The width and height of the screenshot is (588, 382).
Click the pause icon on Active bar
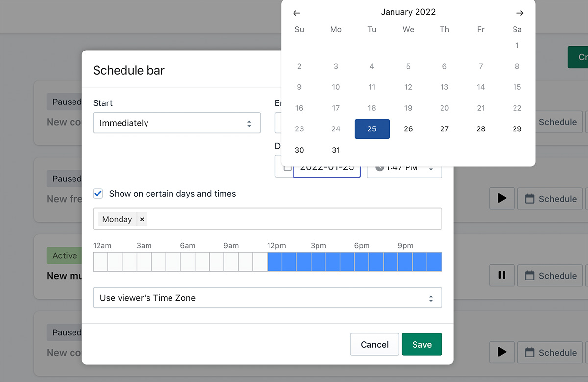pos(501,276)
